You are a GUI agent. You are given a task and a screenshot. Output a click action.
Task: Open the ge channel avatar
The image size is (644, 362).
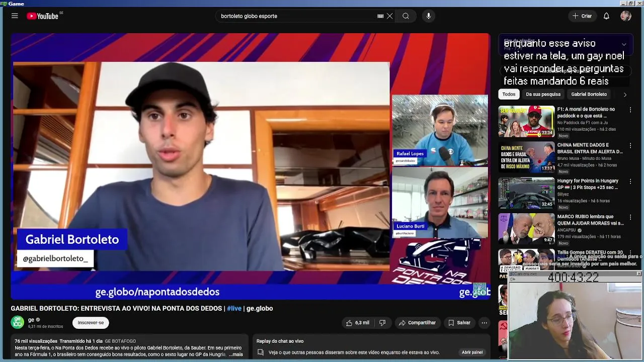(x=18, y=322)
